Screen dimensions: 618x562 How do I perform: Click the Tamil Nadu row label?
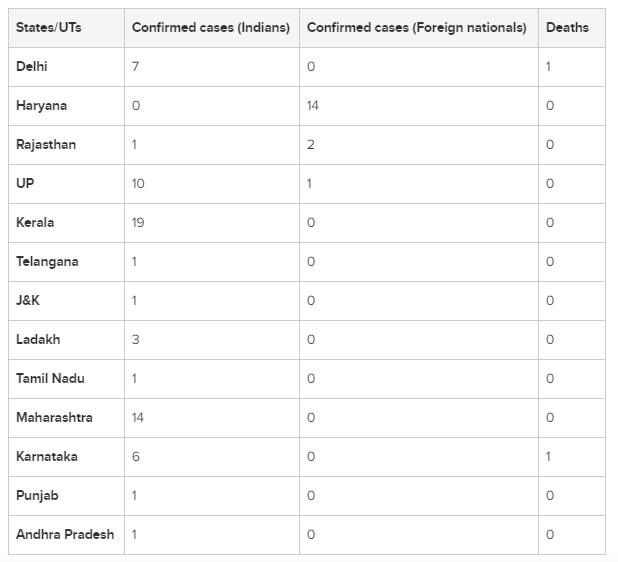pyautogui.click(x=50, y=379)
